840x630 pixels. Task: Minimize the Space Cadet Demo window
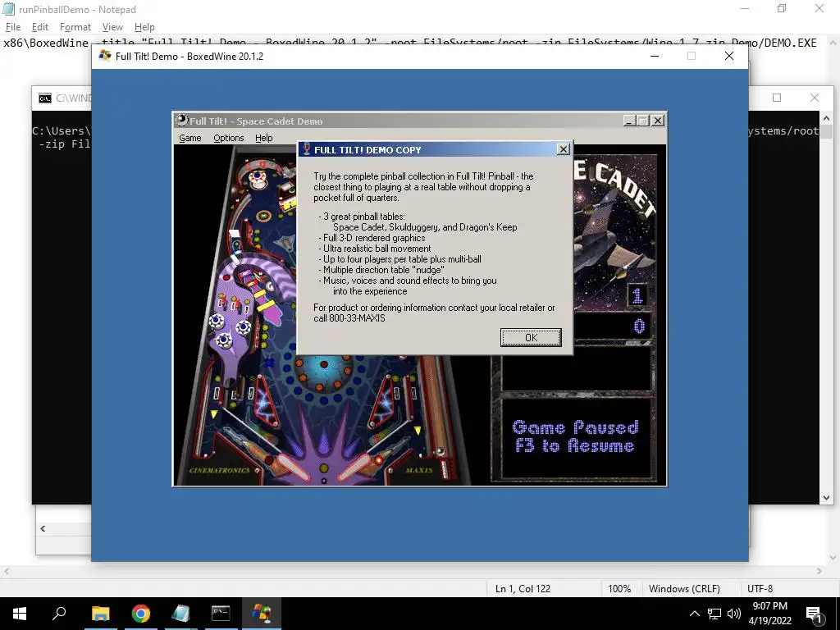coord(630,121)
